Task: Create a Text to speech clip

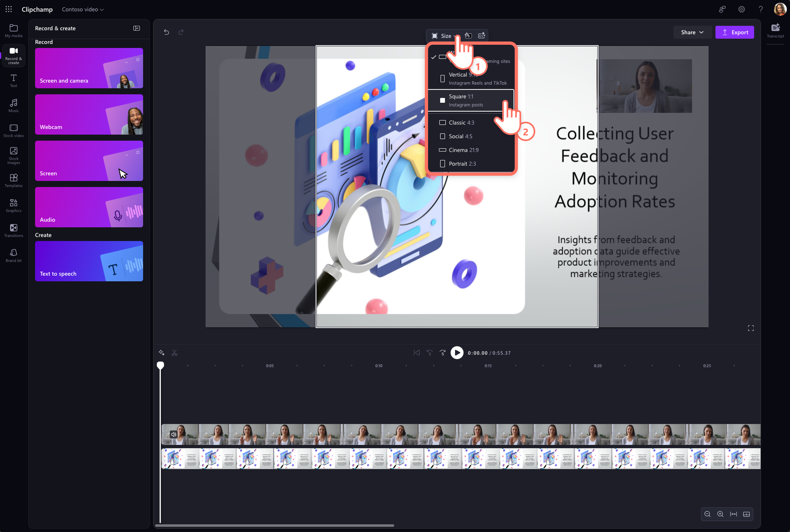Action: click(89, 261)
